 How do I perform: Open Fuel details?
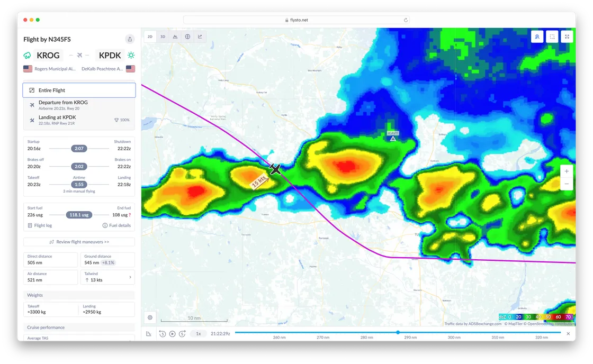(116, 225)
